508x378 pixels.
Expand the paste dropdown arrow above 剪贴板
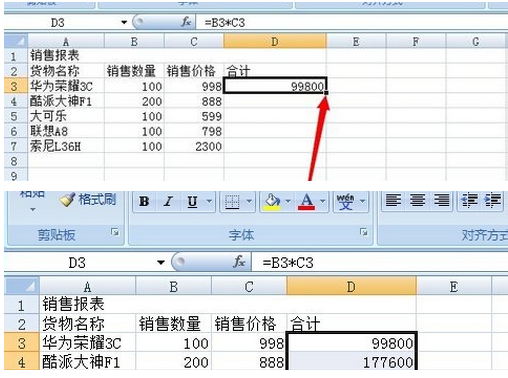point(33,209)
